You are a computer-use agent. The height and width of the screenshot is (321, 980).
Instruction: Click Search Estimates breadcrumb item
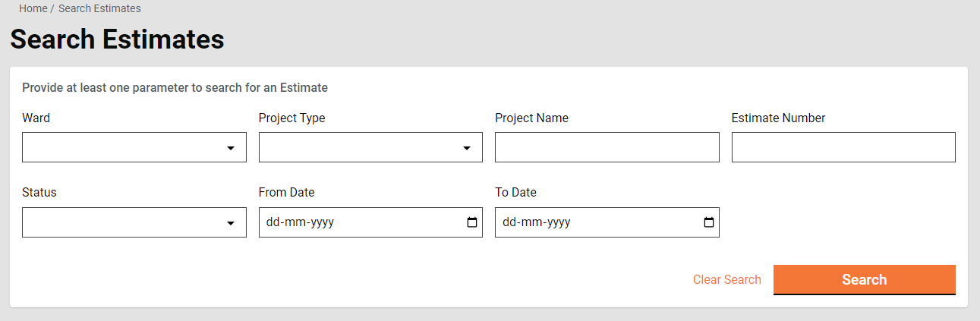(x=99, y=8)
